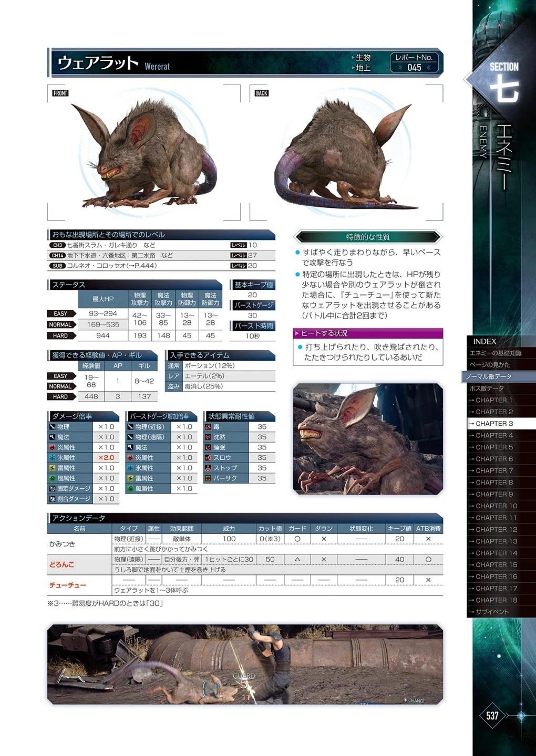
Task: Click the Wererat FRONT view image
Action: [x=144, y=152]
